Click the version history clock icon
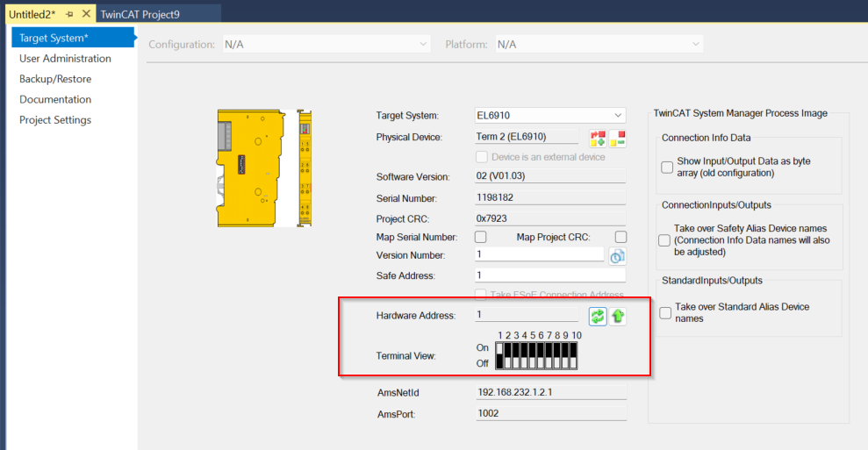The width and height of the screenshot is (868, 450). pos(617,256)
